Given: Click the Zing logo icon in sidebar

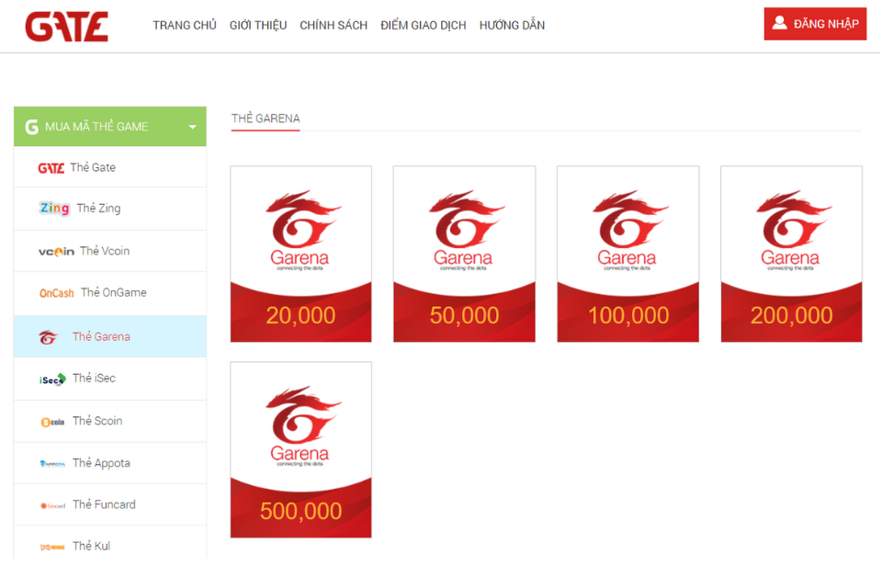Looking at the screenshot, I should tap(54, 209).
